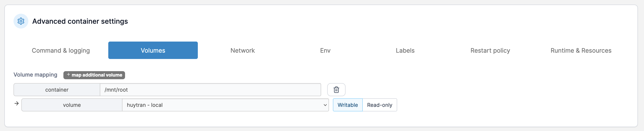Click the trash icon to delete volume mapping

[x=336, y=90]
